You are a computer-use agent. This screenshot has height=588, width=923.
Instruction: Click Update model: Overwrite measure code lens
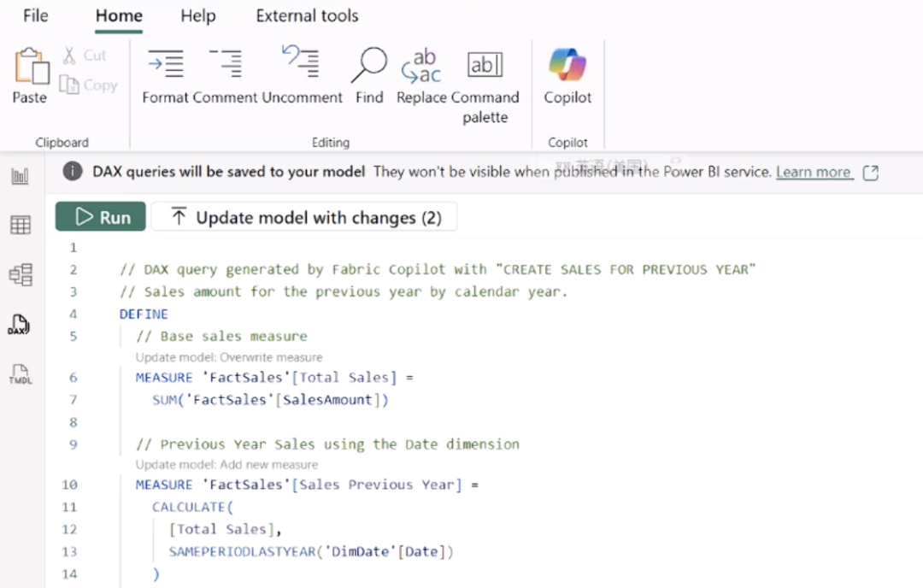(229, 357)
